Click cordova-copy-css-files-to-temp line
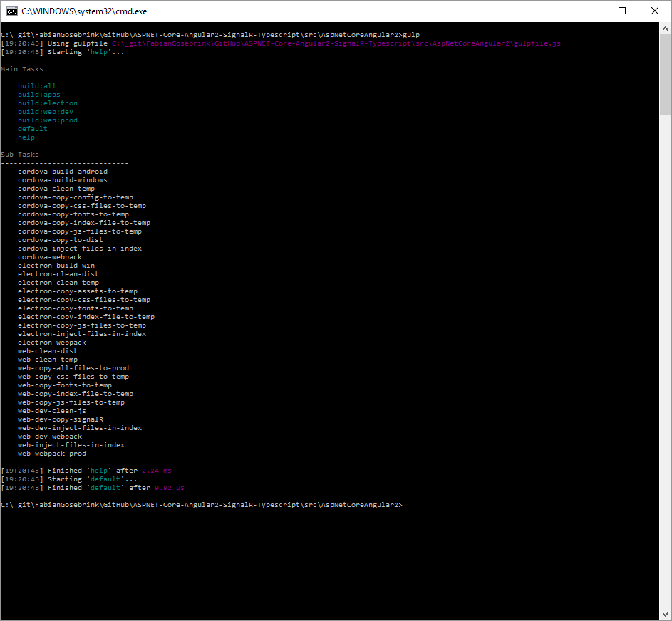This screenshot has height=621, width=672. tap(82, 206)
